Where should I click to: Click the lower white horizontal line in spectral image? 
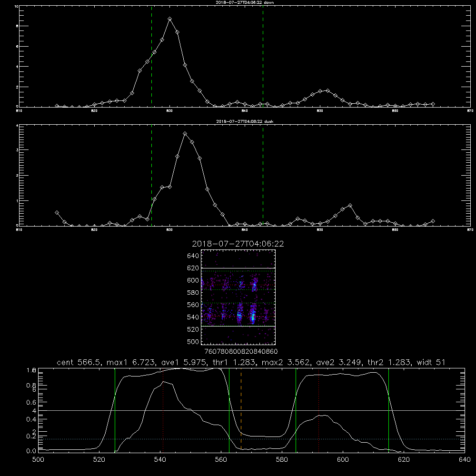238,327
